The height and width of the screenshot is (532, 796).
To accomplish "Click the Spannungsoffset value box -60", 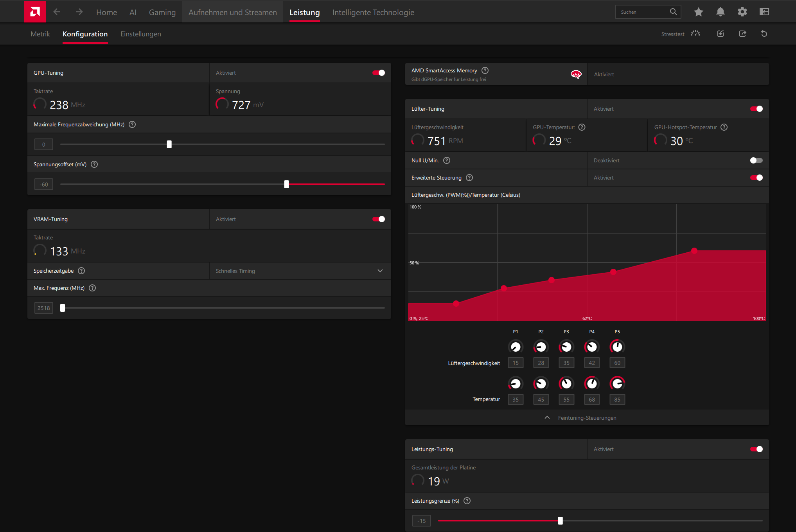I will click(x=44, y=184).
